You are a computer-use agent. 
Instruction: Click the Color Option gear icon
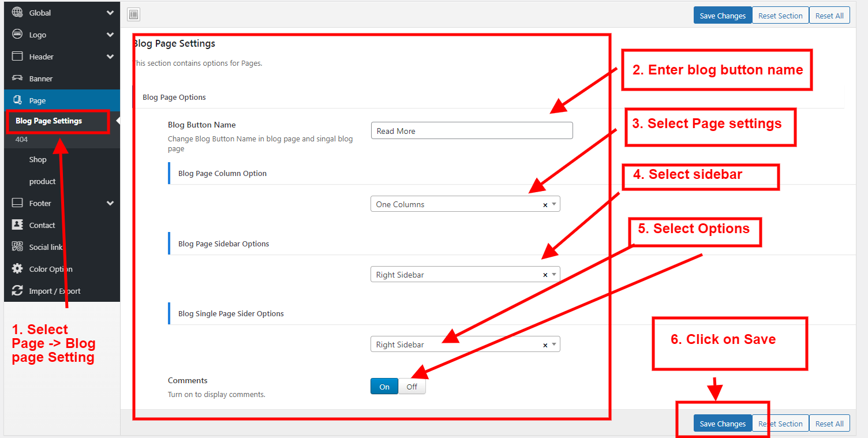tap(17, 269)
